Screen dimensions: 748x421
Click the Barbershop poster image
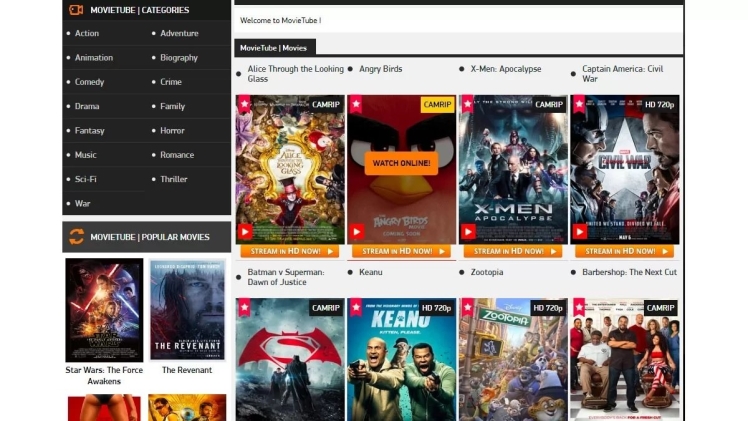click(625, 360)
